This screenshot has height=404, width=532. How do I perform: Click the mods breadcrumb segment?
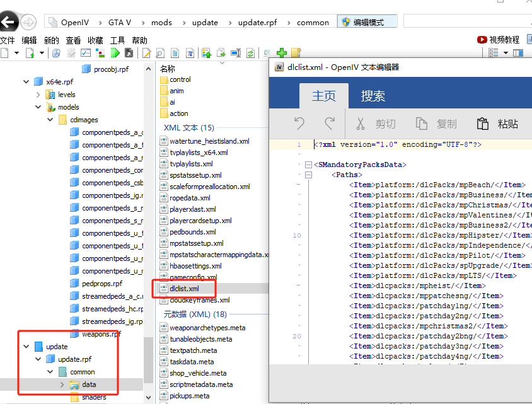coord(161,23)
